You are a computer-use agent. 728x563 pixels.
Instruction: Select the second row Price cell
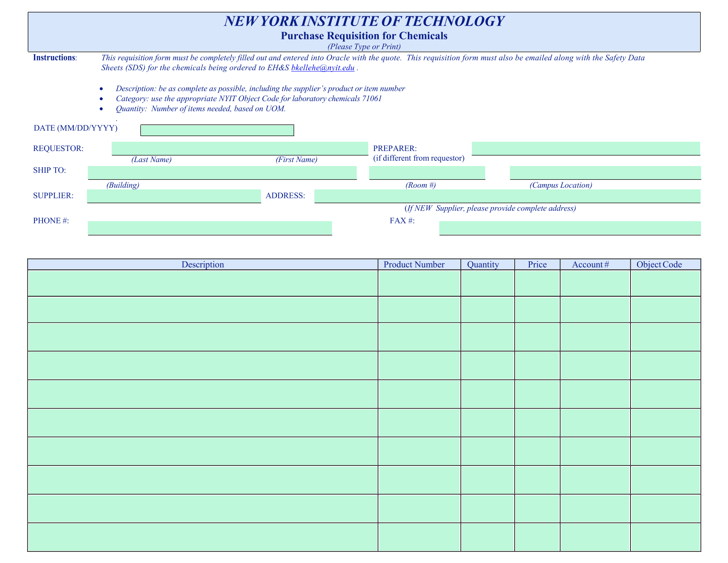[x=537, y=310]
